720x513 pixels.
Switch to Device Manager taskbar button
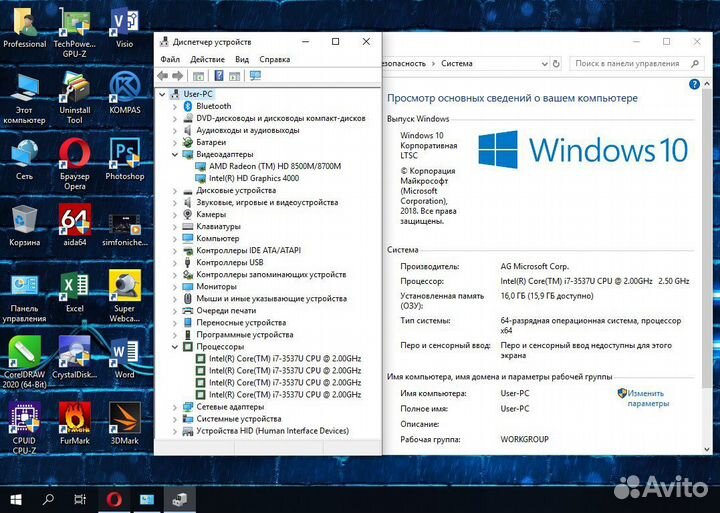pos(180,499)
